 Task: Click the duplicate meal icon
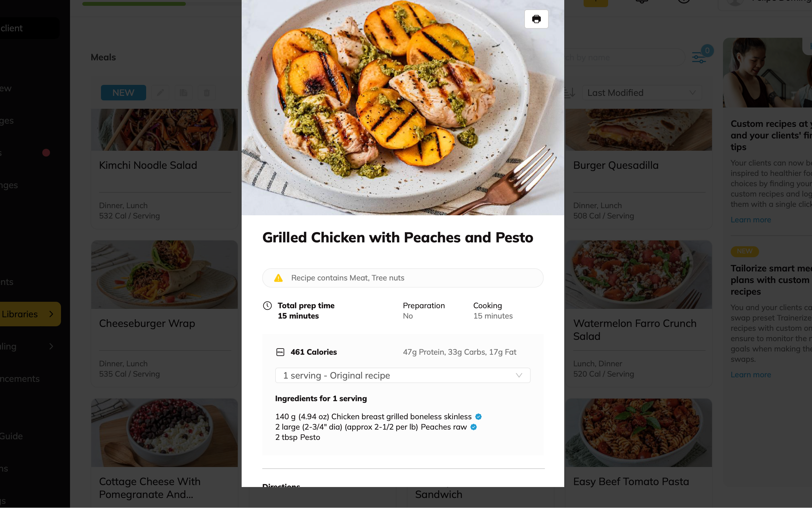(183, 93)
